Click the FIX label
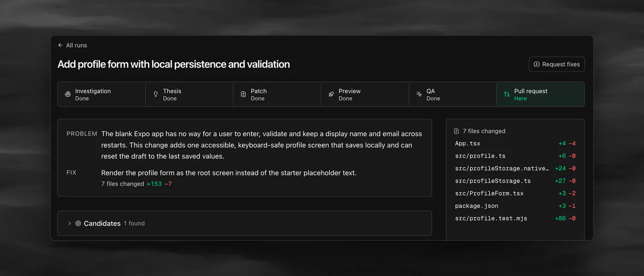The width and height of the screenshot is (644, 276). click(72, 172)
